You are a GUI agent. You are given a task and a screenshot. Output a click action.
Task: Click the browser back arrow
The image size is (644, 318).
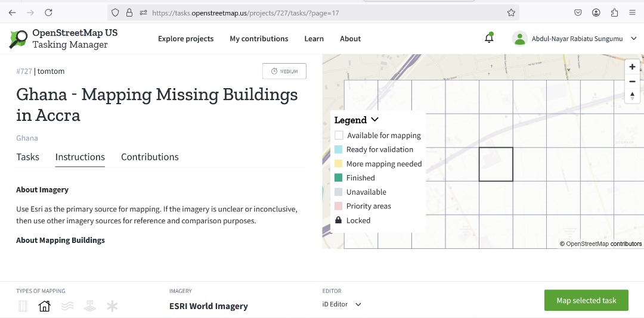pos(13,13)
